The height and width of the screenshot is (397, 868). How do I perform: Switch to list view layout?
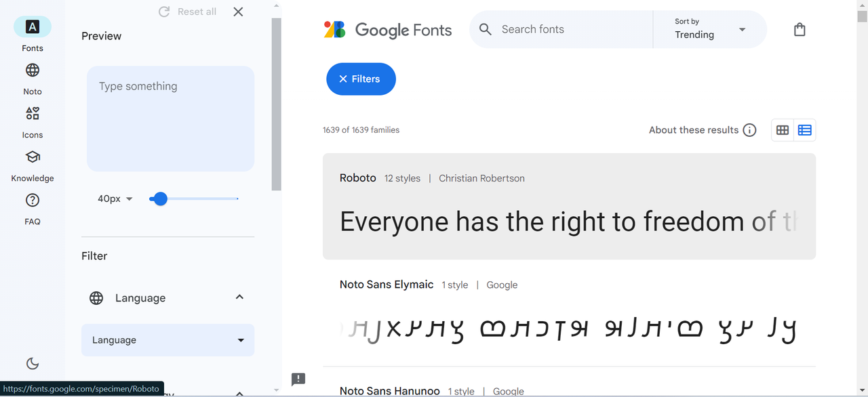(x=805, y=130)
